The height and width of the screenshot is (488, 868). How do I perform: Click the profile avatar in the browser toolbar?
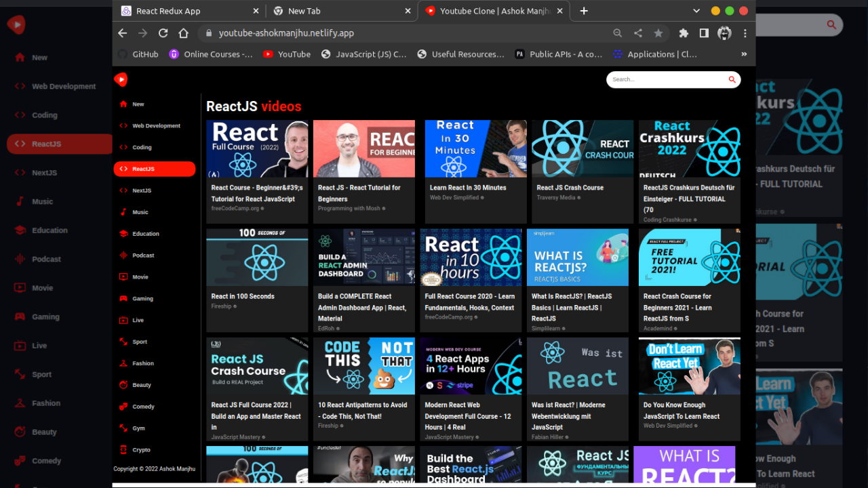(724, 33)
